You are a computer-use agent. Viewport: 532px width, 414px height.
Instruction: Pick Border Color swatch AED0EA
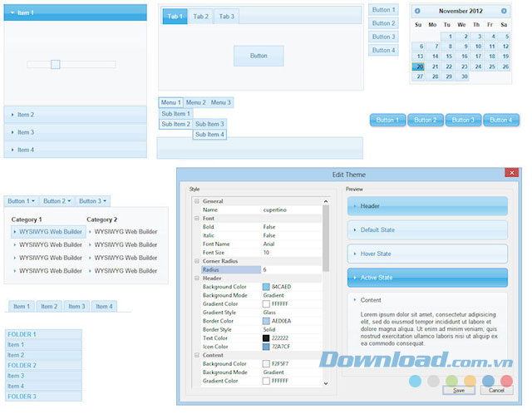click(x=266, y=321)
